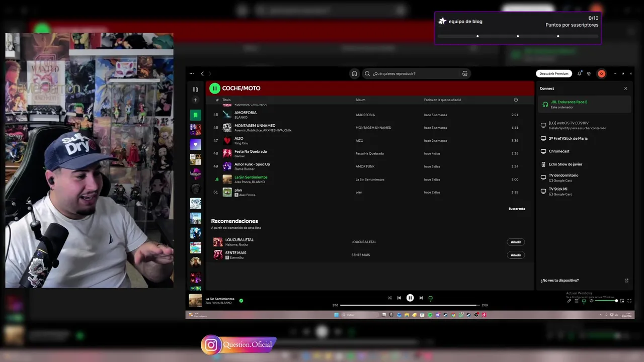Click the Buscar más link

pyautogui.click(x=517, y=209)
